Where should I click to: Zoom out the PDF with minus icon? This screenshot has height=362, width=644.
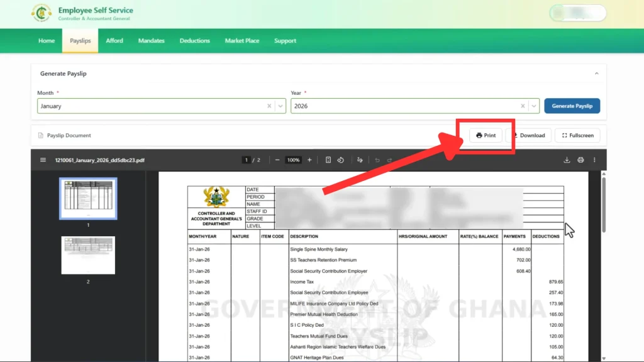coord(277,160)
